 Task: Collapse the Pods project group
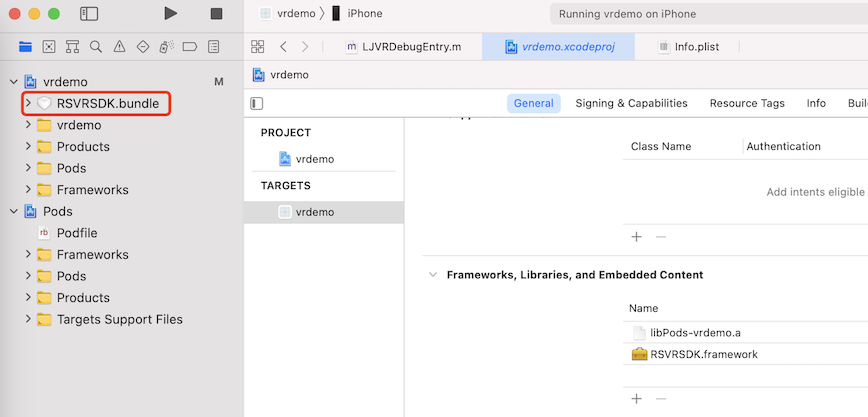pyautogui.click(x=14, y=212)
